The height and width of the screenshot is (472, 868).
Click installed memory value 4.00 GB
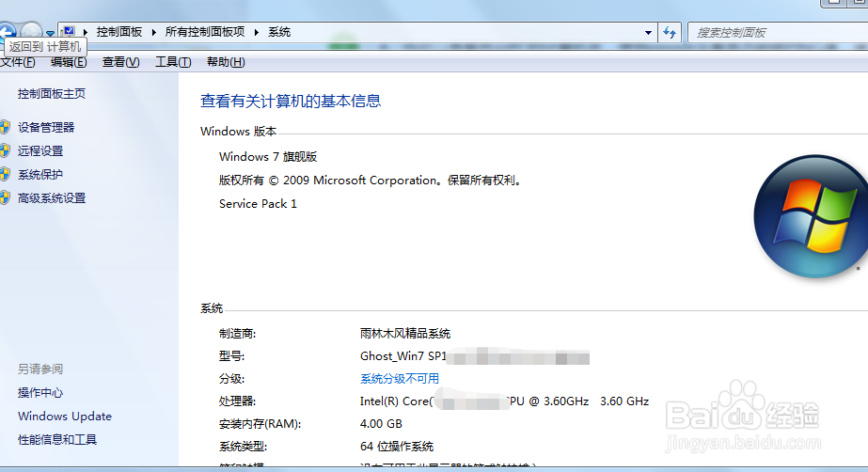point(381,424)
